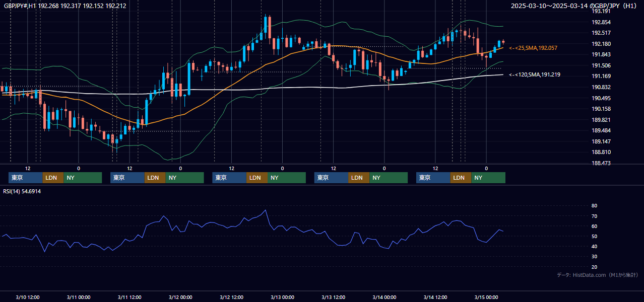Click RSI scale value 70

click(594, 216)
